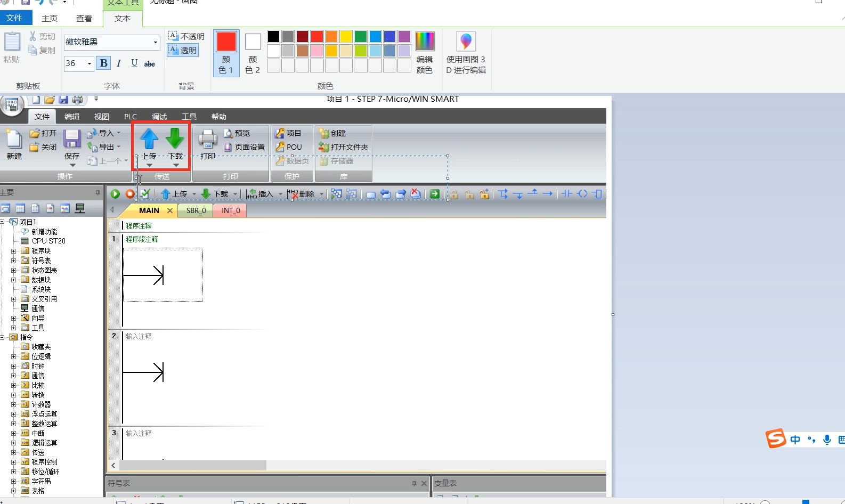The height and width of the screenshot is (504, 845).
Task: Click the 创建 library create button
Action: (332, 133)
